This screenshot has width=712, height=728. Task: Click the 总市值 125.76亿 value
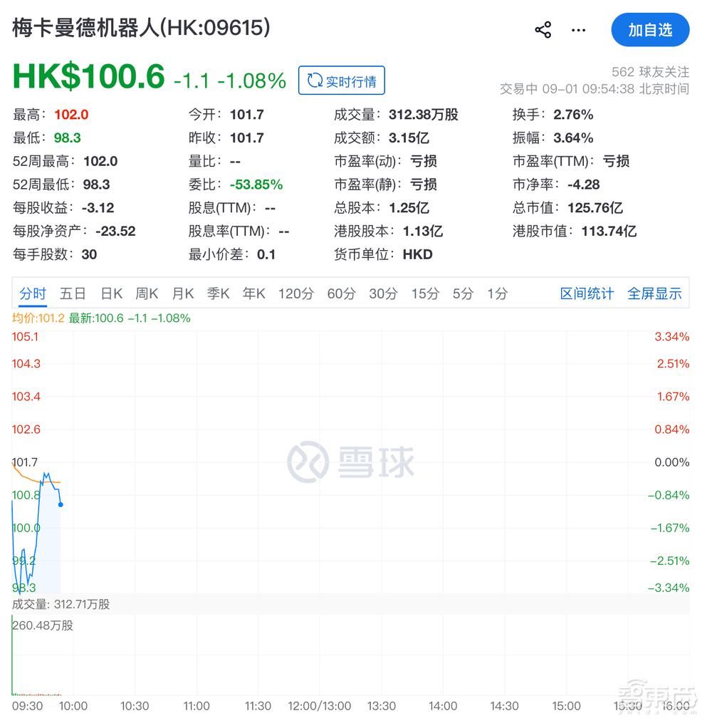click(595, 207)
